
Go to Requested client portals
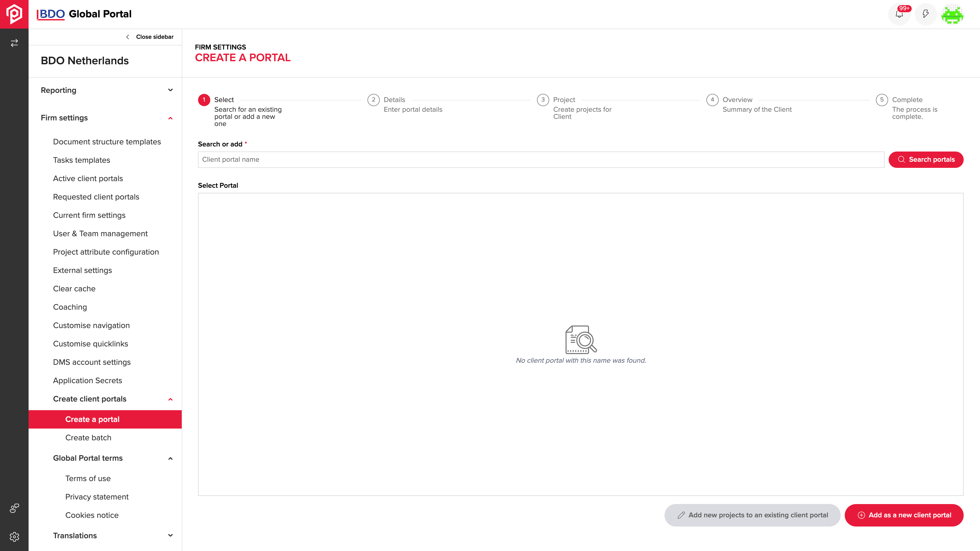coord(96,197)
